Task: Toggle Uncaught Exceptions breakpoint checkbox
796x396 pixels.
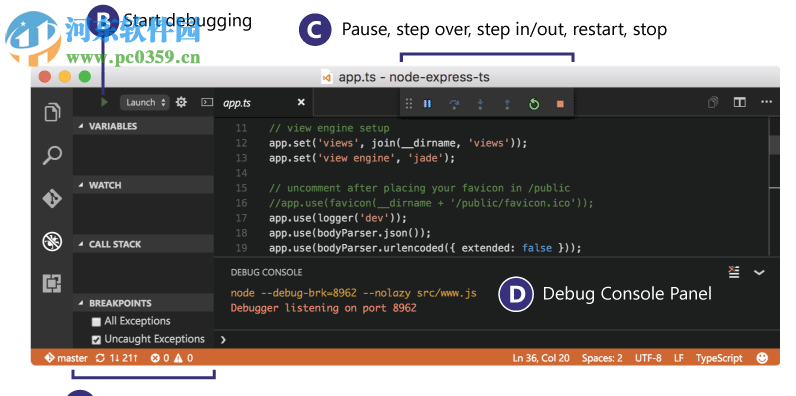Action: (x=96, y=340)
